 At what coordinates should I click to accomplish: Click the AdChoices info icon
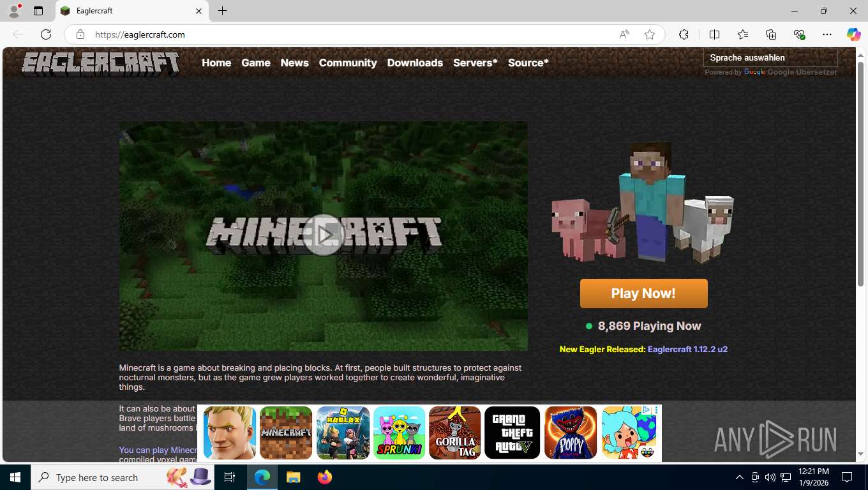647,410
